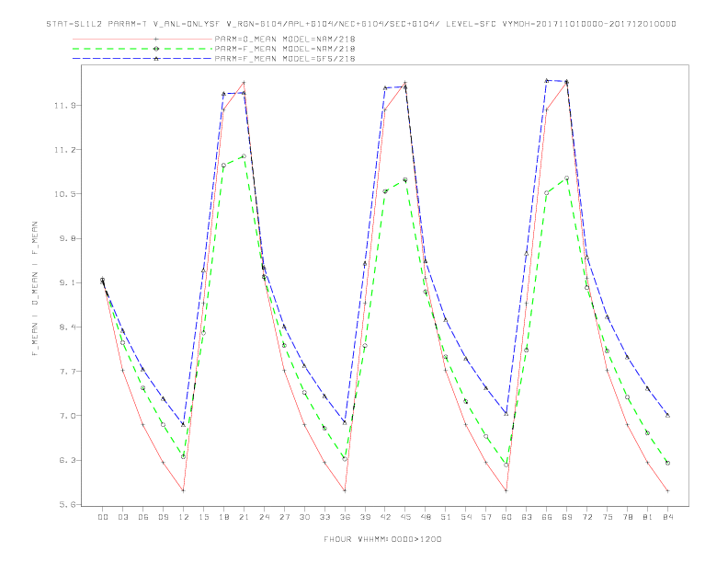The height and width of the screenshot is (563, 728).
Task: Click x-axis tick label 72
Action: tap(587, 517)
